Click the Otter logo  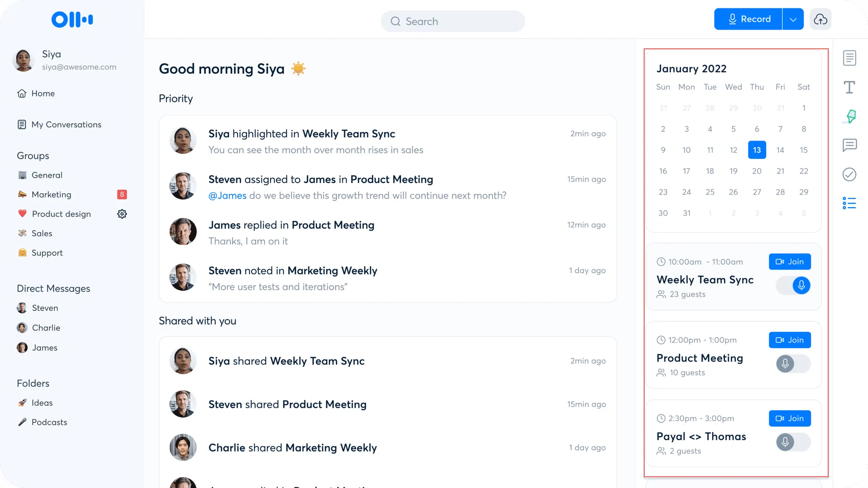[x=72, y=19]
